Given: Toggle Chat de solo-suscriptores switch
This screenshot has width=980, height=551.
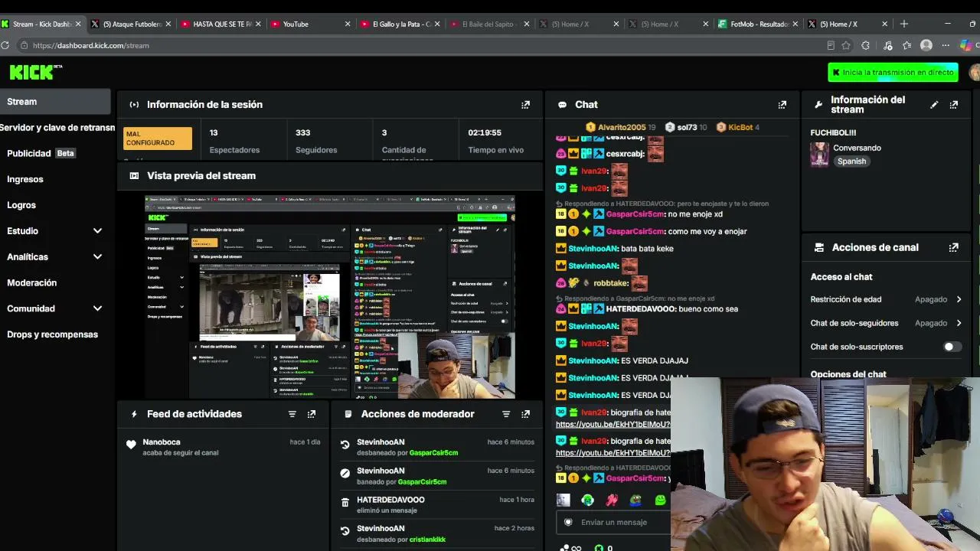Looking at the screenshot, I should (952, 347).
